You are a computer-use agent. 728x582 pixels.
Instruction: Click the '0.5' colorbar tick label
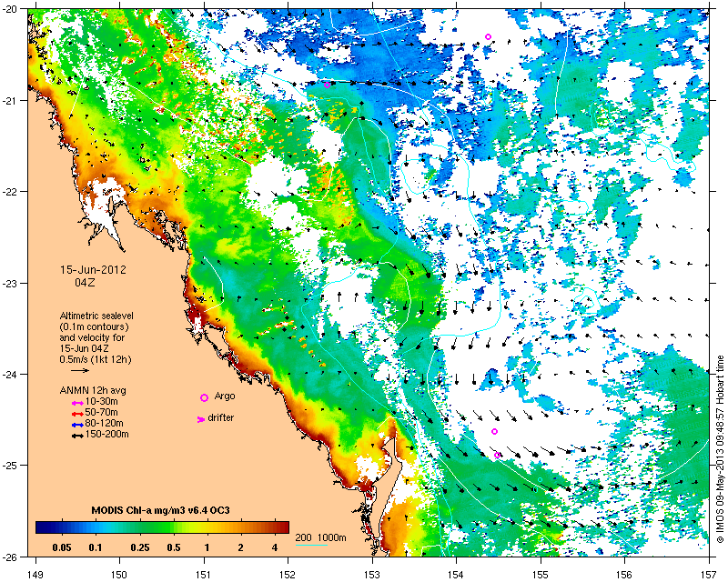173,547
